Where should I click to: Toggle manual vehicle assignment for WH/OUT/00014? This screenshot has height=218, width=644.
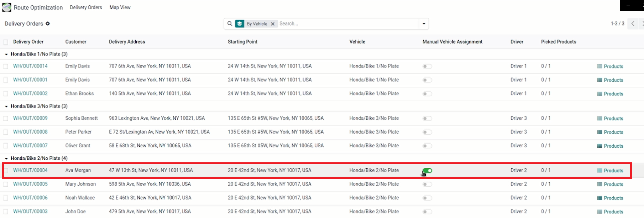[x=427, y=66]
